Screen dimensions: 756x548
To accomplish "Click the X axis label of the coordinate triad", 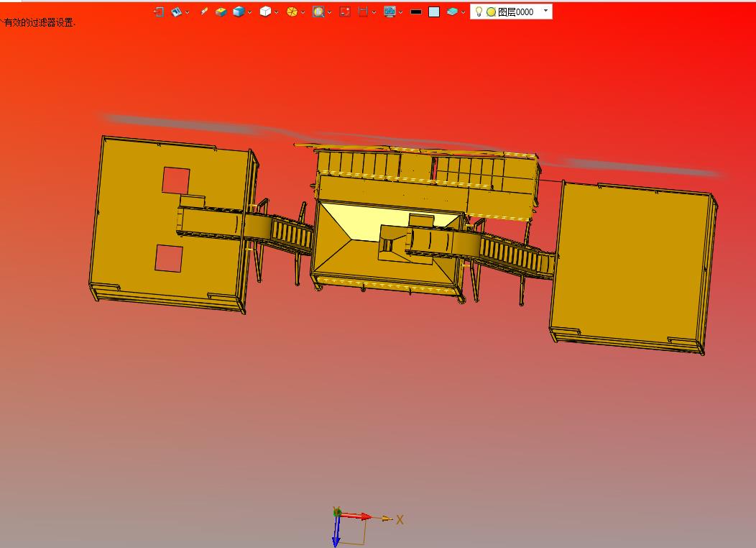I will (400, 520).
